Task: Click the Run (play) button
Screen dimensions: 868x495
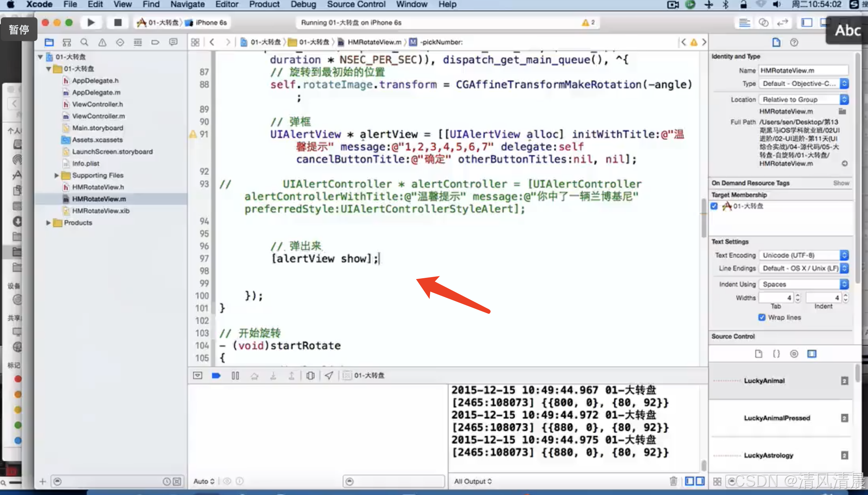Action: [91, 22]
